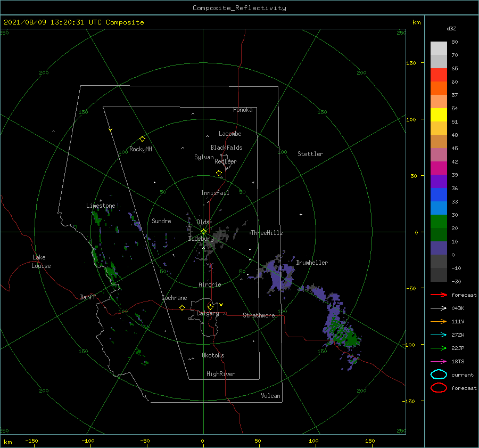
Task: Click the magenta 18TS arrow legend icon
Action: [439, 362]
